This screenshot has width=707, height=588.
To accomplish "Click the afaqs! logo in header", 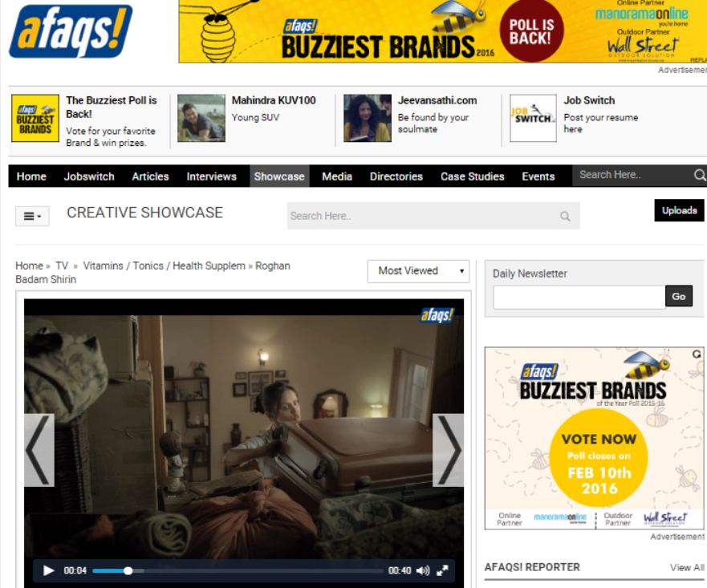I will (71, 31).
